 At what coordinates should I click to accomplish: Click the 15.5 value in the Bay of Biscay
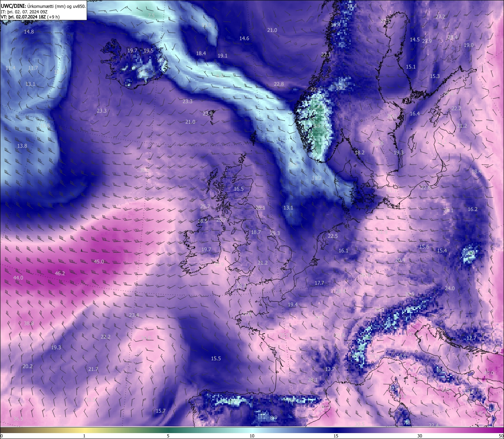click(216, 358)
